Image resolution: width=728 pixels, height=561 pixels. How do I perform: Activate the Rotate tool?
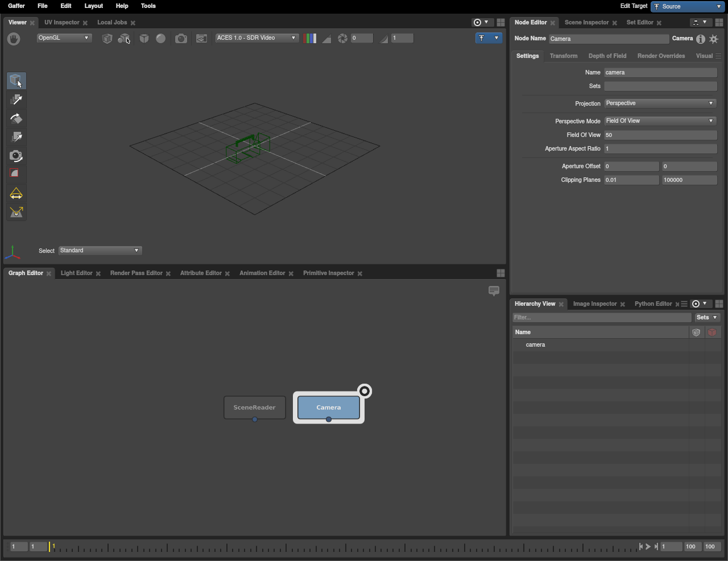(16, 118)
